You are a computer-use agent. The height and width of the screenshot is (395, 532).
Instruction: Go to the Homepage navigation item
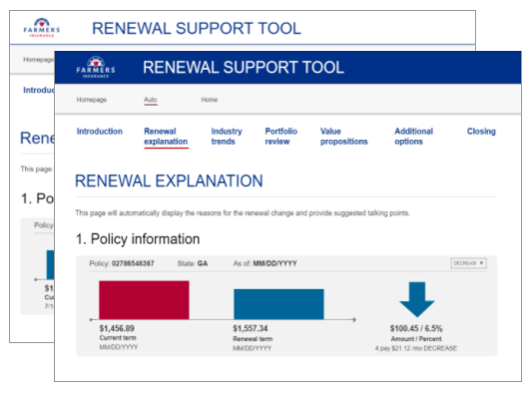coord(92,100)
